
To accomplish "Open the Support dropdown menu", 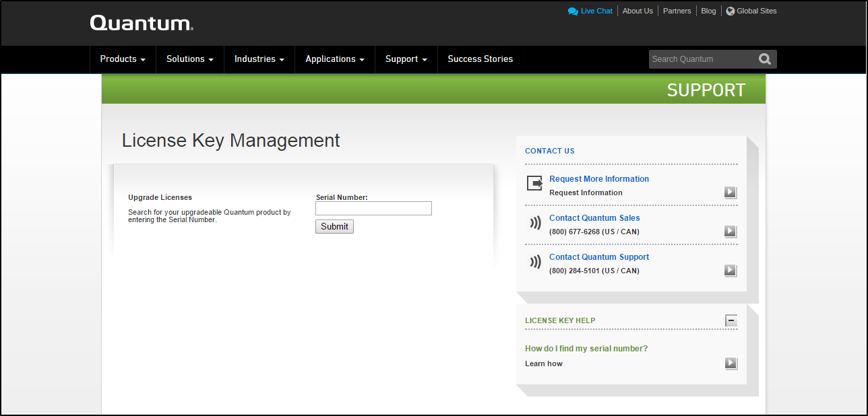I will (406, 59).
